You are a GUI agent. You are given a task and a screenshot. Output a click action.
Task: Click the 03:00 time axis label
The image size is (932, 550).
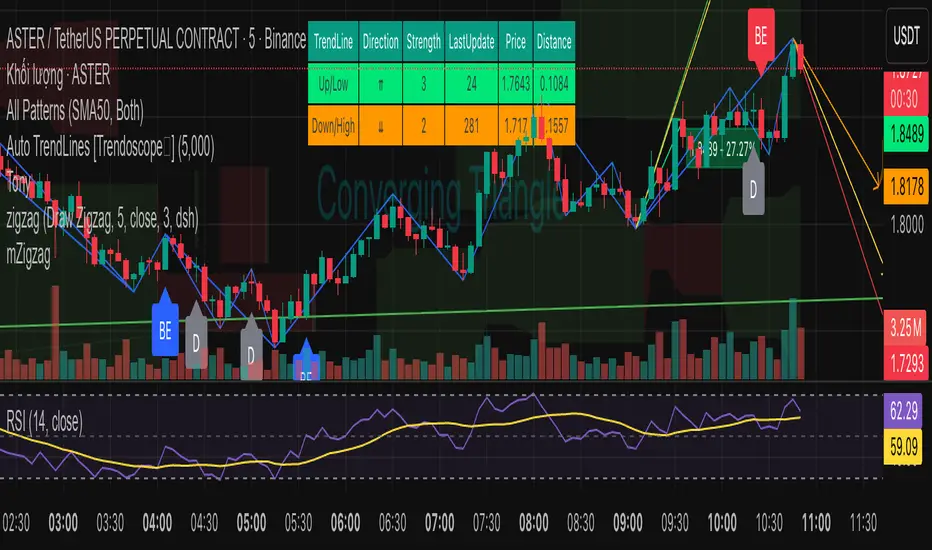tap(63, 523)
